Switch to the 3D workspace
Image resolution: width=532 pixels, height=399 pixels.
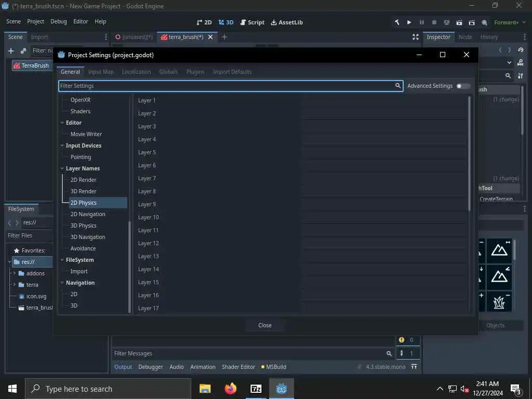tap(226, 22)
